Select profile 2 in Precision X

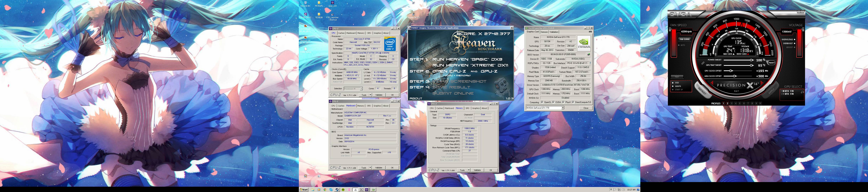727,103
